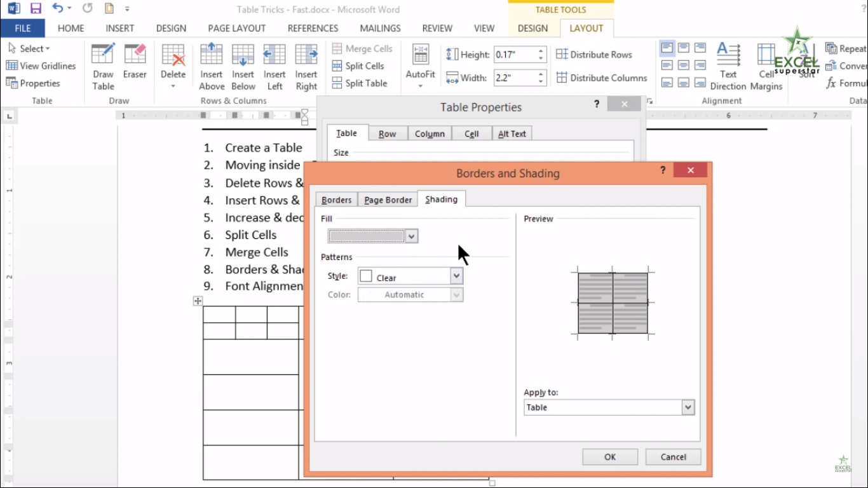Click 'Create a Table' list item
Image resolution: width=868 pixels, height=488 pixels.
264,147
